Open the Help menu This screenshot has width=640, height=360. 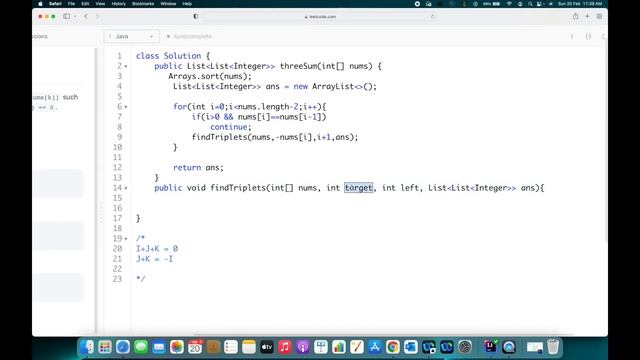(x=187, y=4)
